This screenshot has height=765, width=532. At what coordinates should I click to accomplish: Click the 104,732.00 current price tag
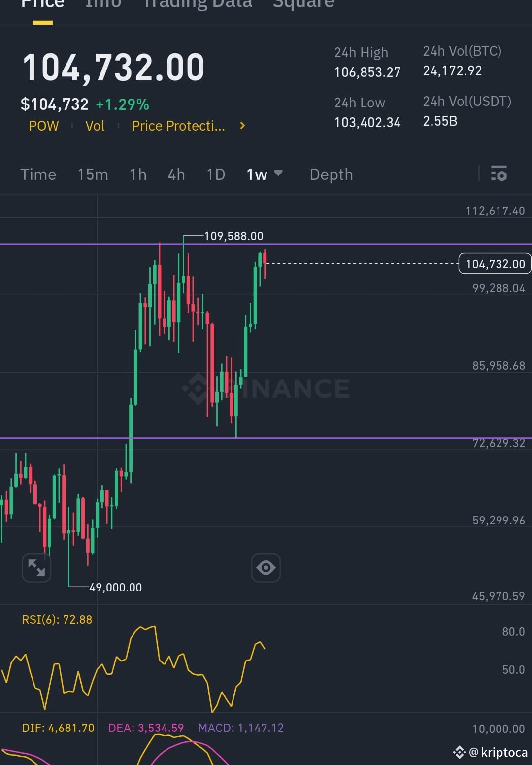494,264
